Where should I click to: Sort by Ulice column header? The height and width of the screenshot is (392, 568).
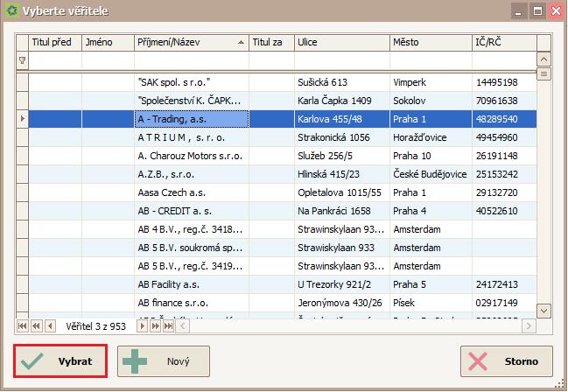342,42
